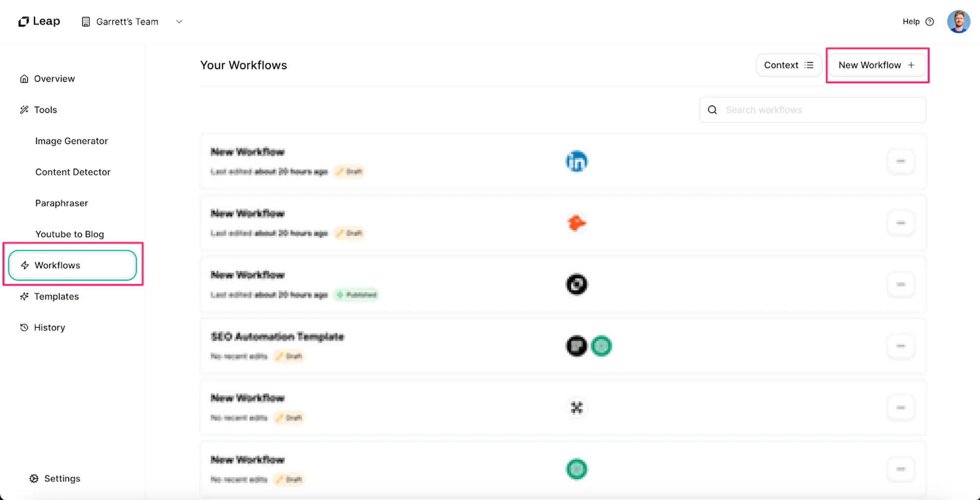The height and width of the screenshot is (500, 980).
Task: Create a New Workflow
Action: tap(877, 65)
